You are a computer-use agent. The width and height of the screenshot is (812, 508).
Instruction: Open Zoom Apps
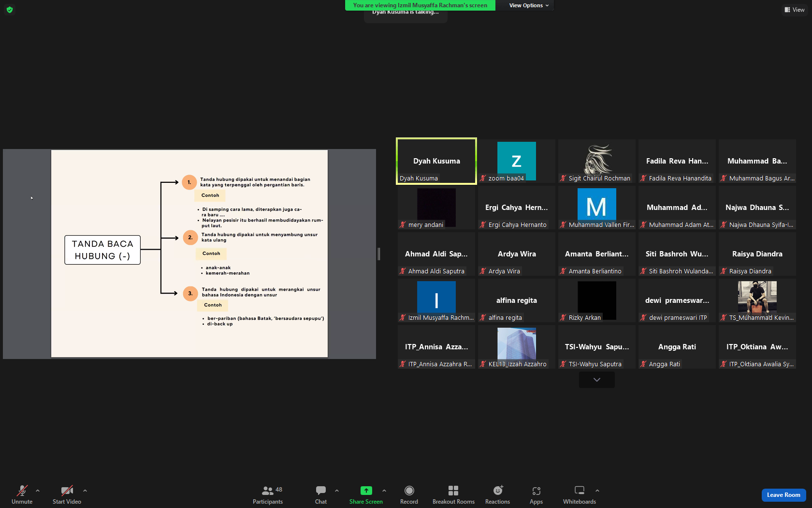[x=536, y=494]
